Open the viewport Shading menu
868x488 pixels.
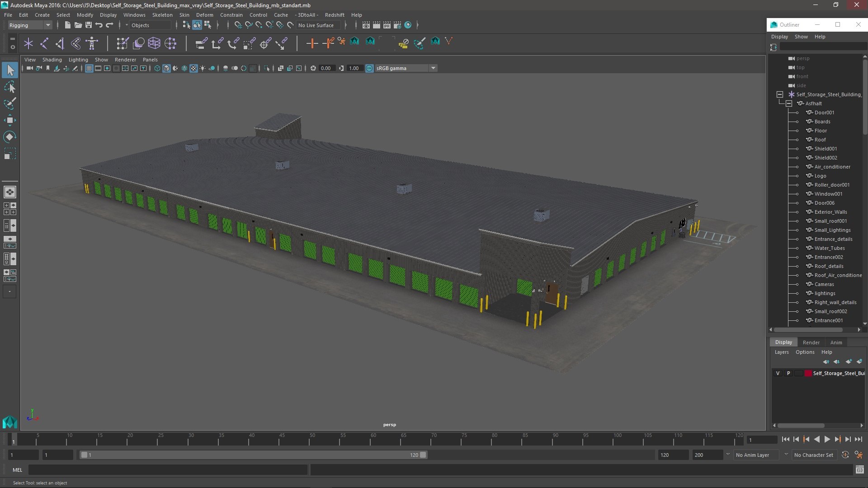pyautogui.click(x=52, y=60)
